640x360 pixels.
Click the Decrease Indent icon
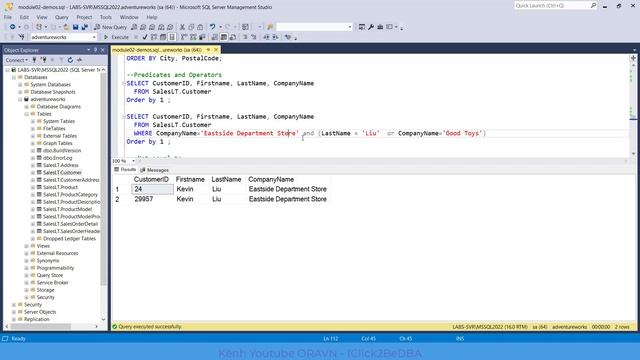266,37
